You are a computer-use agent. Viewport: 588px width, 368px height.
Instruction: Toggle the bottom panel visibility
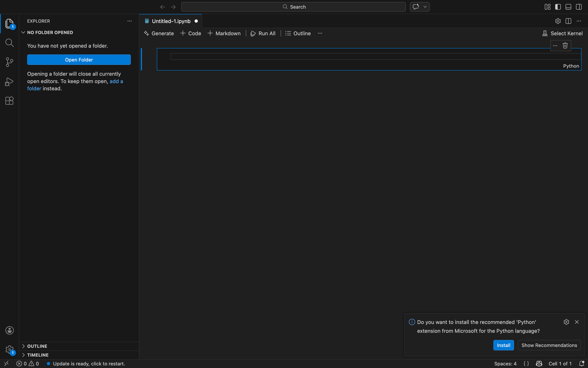click(x=568, y=7)
